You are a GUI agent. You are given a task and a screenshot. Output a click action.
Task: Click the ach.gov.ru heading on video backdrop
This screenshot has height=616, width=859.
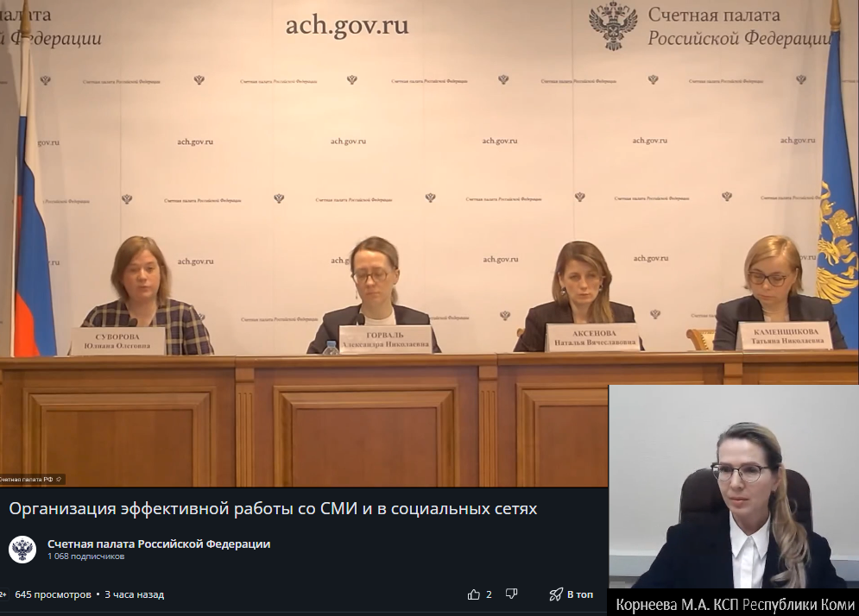coord(347,26)
